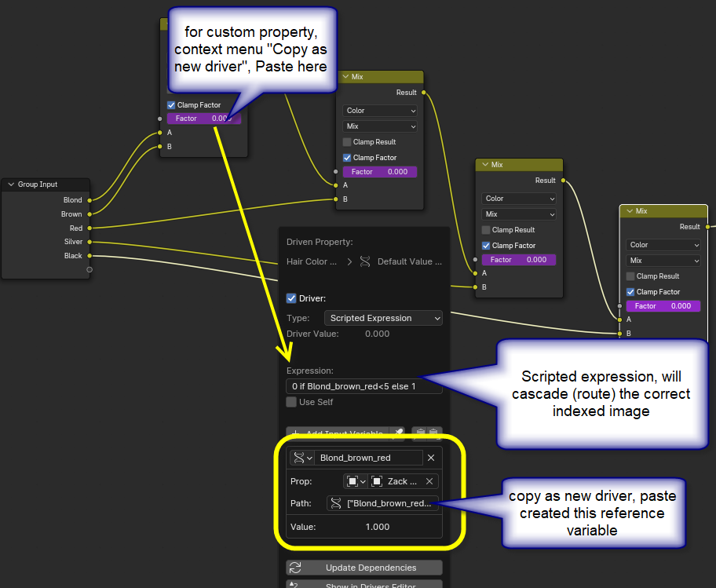Clear the Zack object from the Prop field
The image size is (716, 588).
tap(429, 481)
